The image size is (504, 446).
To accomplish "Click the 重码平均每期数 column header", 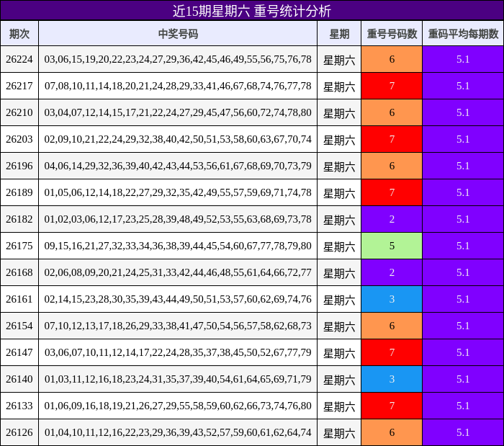I will tap(463, 33).
